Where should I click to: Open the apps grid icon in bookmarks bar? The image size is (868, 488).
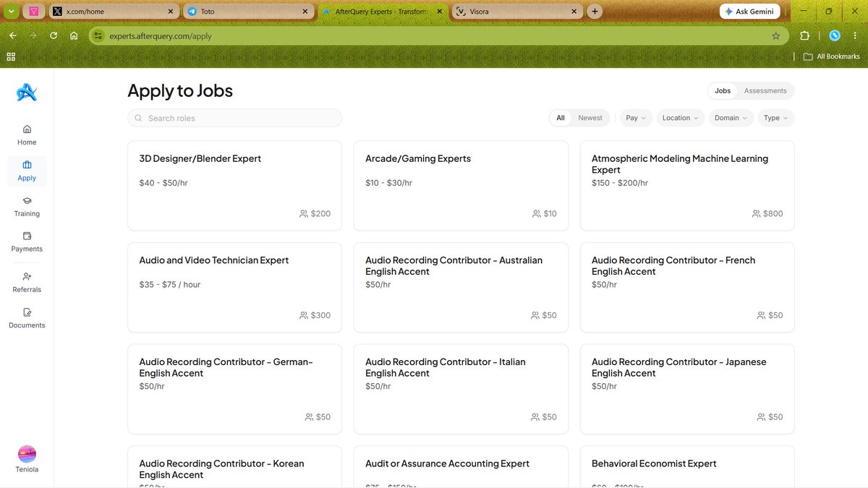(11, 56)
